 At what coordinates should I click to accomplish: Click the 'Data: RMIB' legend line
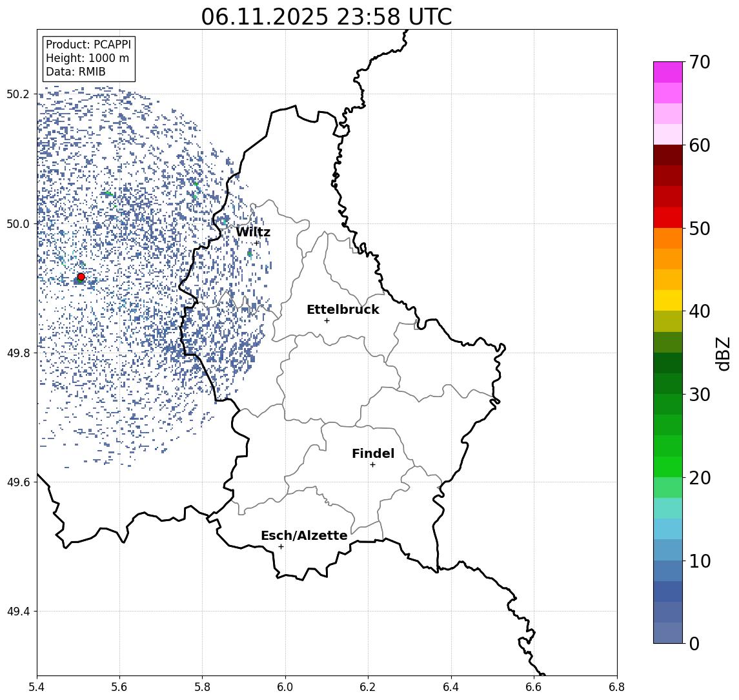coord(76,72)
